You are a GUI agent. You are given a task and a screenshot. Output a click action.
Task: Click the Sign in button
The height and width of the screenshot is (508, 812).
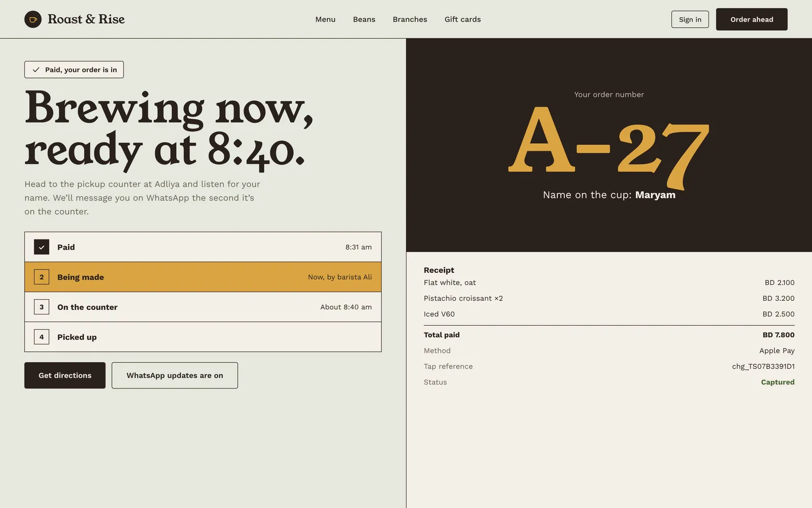[690, 19]
